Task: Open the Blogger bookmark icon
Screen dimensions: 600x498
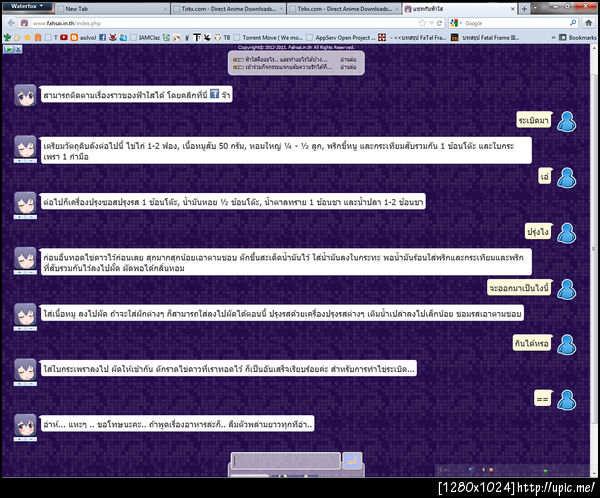Action: (74, 37)
